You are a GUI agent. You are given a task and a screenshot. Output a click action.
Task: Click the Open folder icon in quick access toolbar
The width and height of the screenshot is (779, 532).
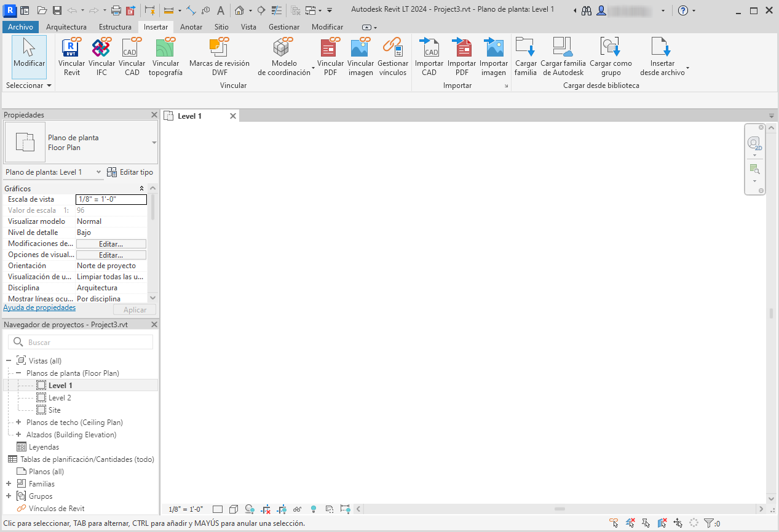(x=42, y=10)
